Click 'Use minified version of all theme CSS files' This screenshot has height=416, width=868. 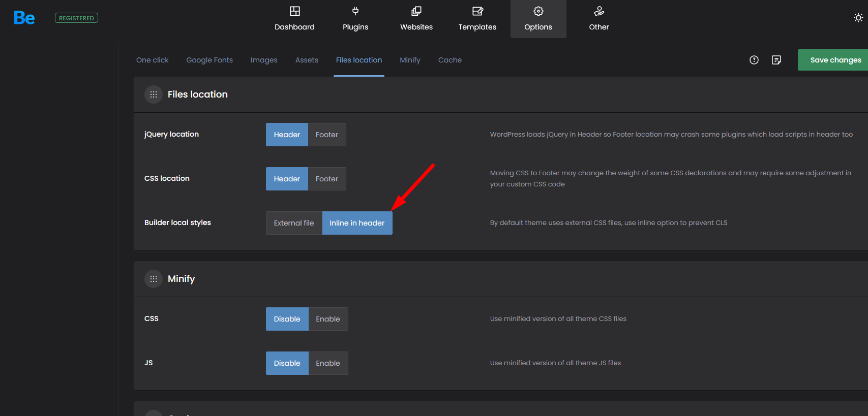(x=558, y=319)
